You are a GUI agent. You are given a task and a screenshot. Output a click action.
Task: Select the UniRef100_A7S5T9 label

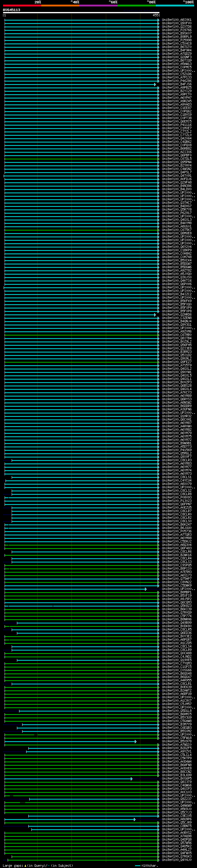176,365
